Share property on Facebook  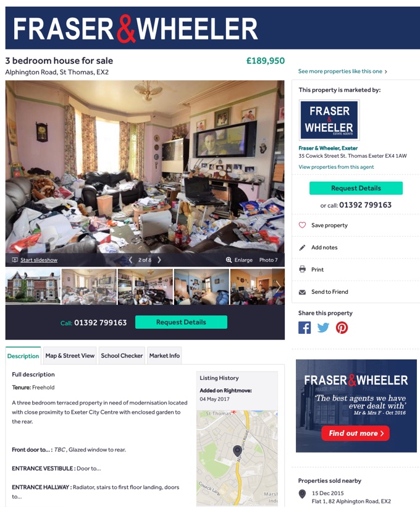point(304,328)
